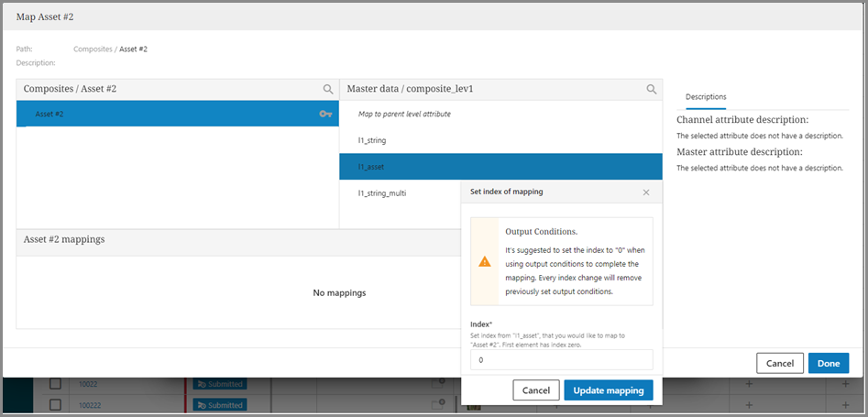Image resolution: width=868 pixels, height=417 pixels.
Task: Click Done to finish mapping
Action: click(828, 363)
